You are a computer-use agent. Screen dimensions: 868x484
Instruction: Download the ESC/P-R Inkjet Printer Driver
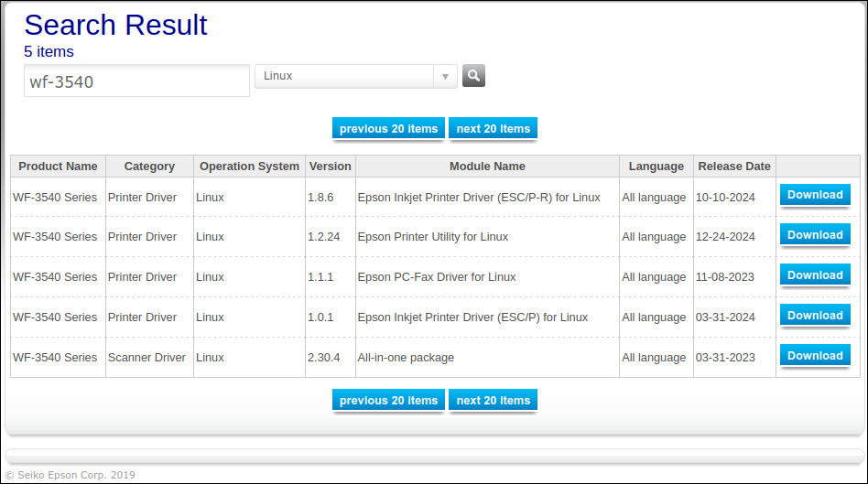pos(814,195)
